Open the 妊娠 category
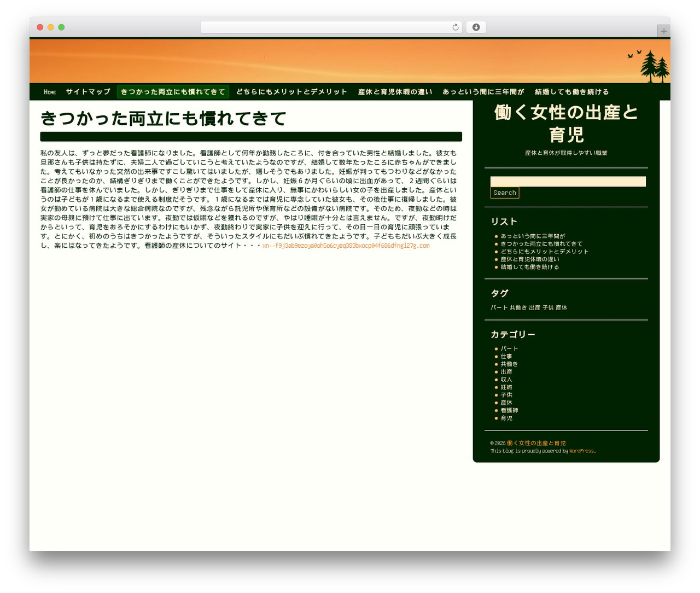700x593 pixels. [506, 387]
